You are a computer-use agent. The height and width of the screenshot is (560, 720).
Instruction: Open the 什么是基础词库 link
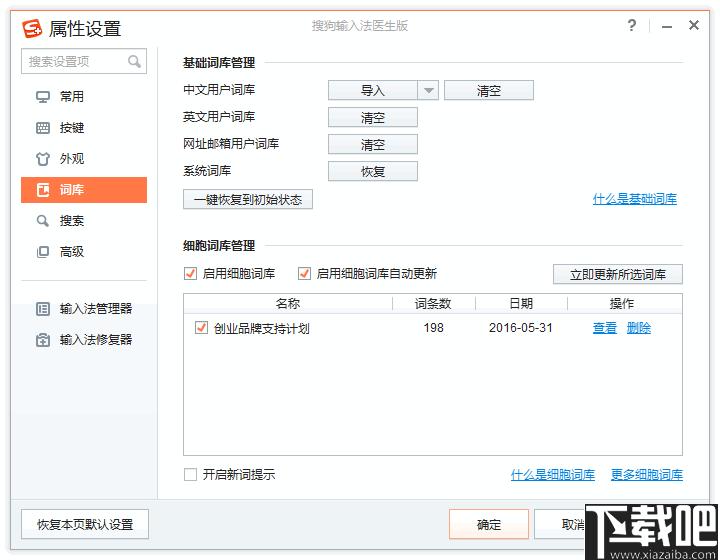click(634, 199)
